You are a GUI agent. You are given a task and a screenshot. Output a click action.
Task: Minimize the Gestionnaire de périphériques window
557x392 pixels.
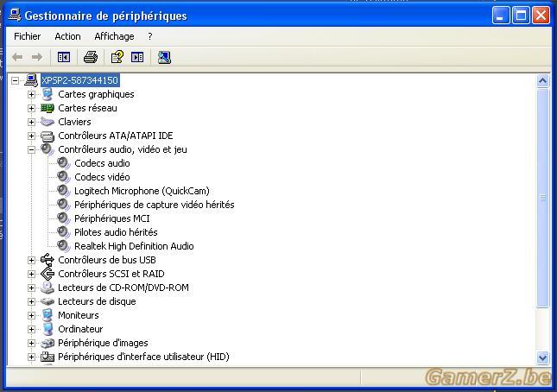501,16
